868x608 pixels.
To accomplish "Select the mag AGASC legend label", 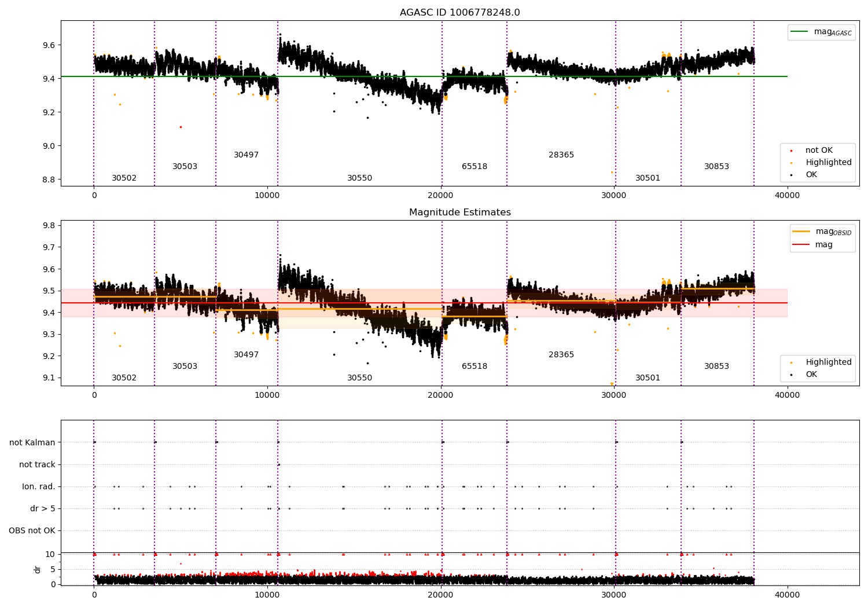I will 833,32.
